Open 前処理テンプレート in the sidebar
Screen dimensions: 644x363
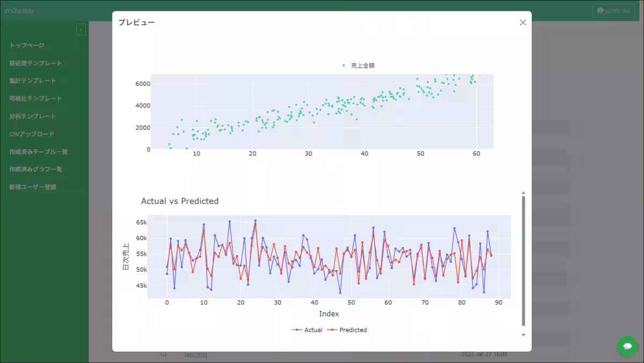[x=35, y=63]
